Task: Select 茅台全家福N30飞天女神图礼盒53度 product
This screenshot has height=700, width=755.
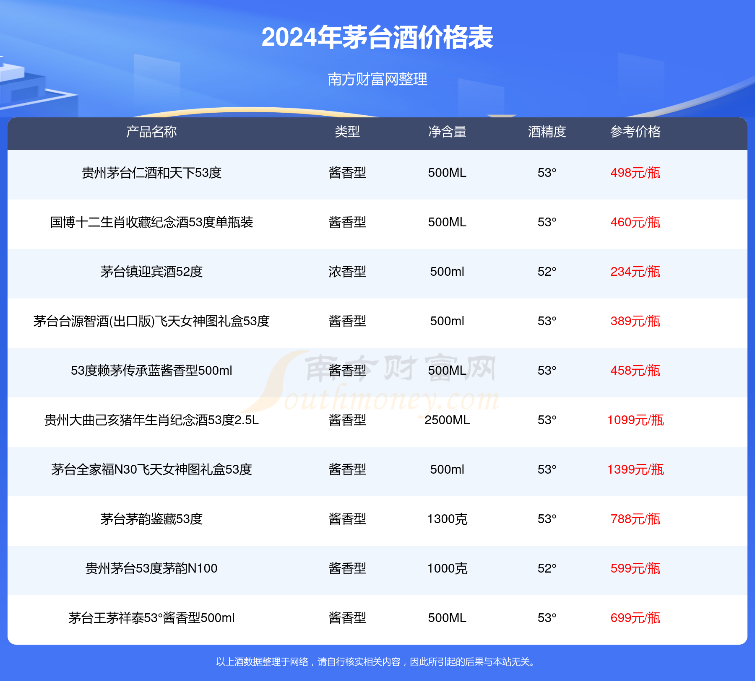Action: [151, 469]
